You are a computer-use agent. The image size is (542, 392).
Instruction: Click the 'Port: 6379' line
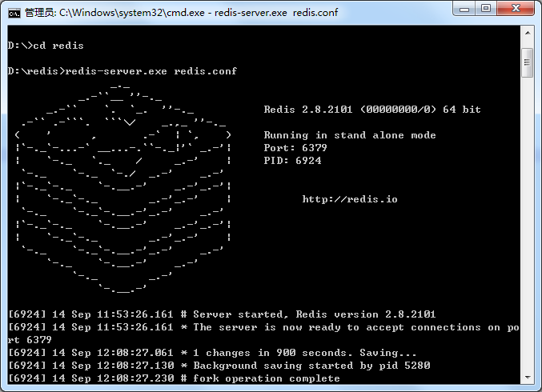295,148
